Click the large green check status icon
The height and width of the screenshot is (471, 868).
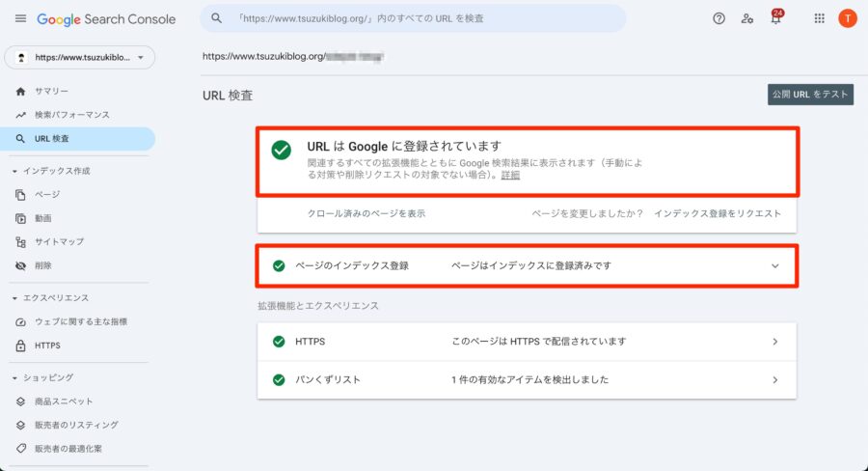pyautogui.click(x=282, y=151)
